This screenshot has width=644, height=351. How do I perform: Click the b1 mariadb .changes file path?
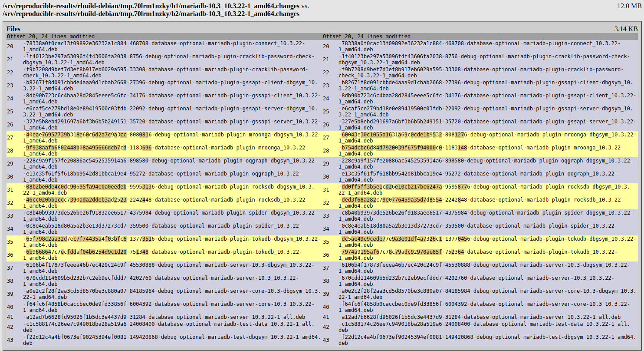pos(151,6)
